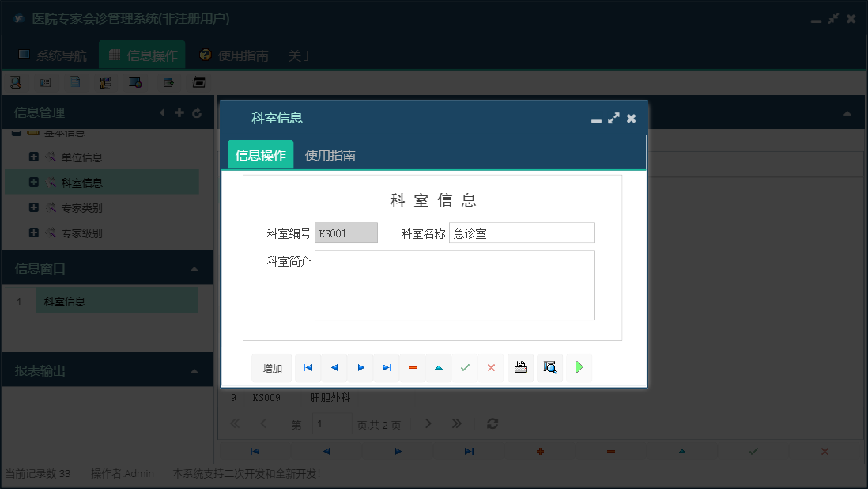Delete the record using the red minus icon
The height and width of the screenshot is (489, 868).
point(412,367)
